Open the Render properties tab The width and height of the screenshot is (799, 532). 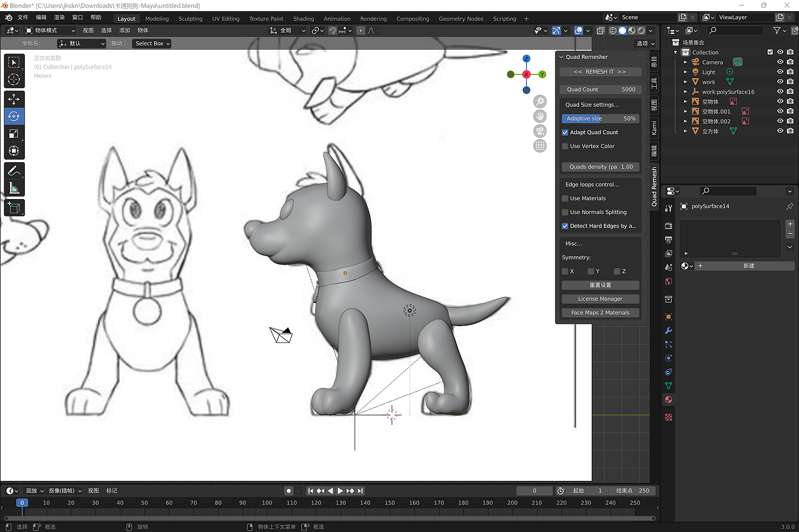click(x=669, y=226)
